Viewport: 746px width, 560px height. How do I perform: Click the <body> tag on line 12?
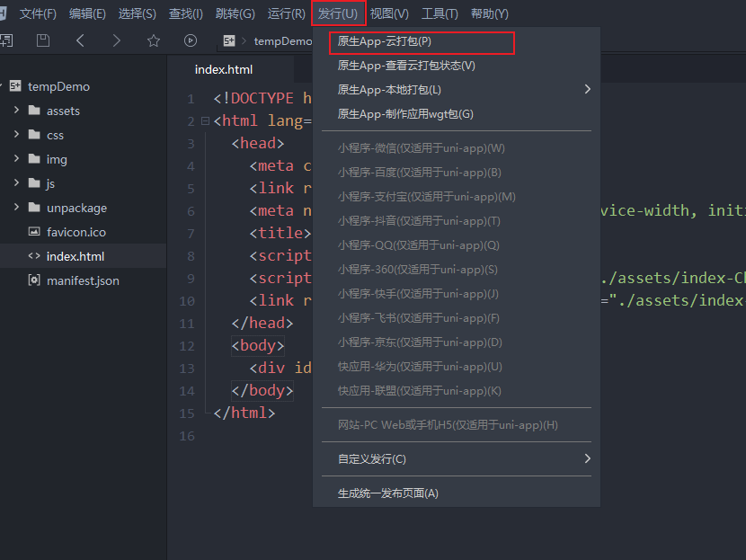(257, 345)
